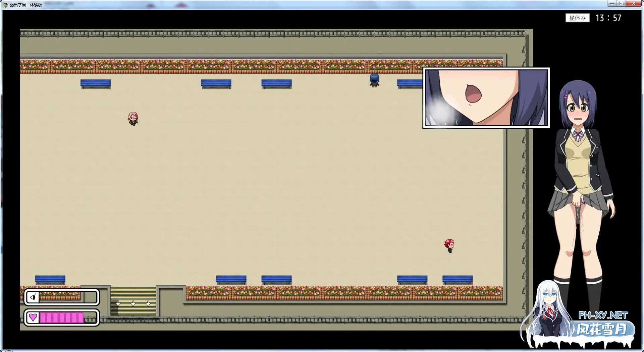
Task: Click the eye icon on the upper gauge
Action: coord(33,297)
